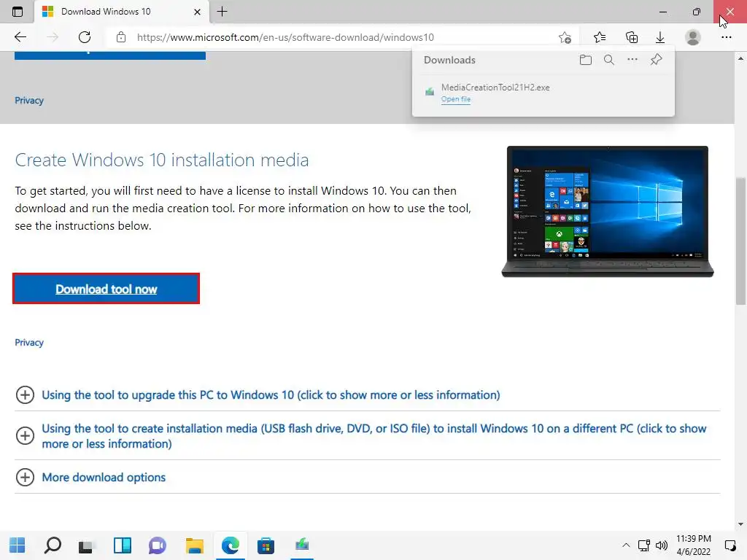This screenshot has width=747, height=560.
Task: Open the Windows Start menu
Action: [x=18, y=545]
